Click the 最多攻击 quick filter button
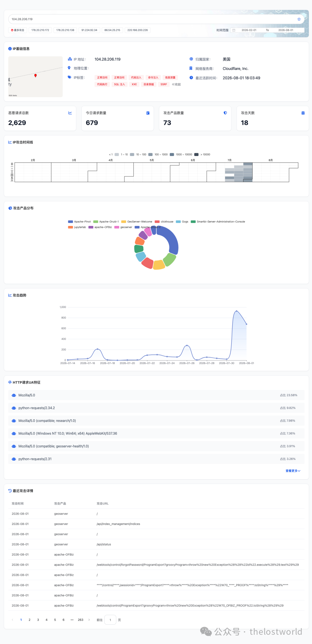Screen dimensions: 312x644 [18, 30]
